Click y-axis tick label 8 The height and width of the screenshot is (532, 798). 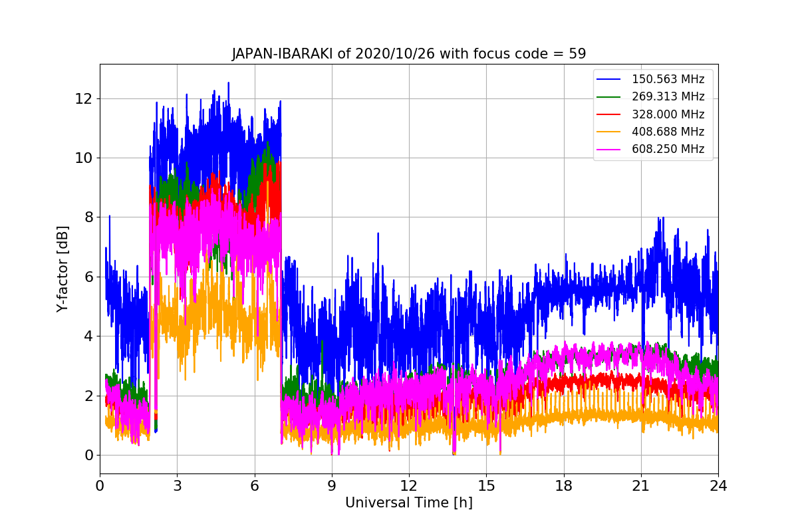point(88,217)
